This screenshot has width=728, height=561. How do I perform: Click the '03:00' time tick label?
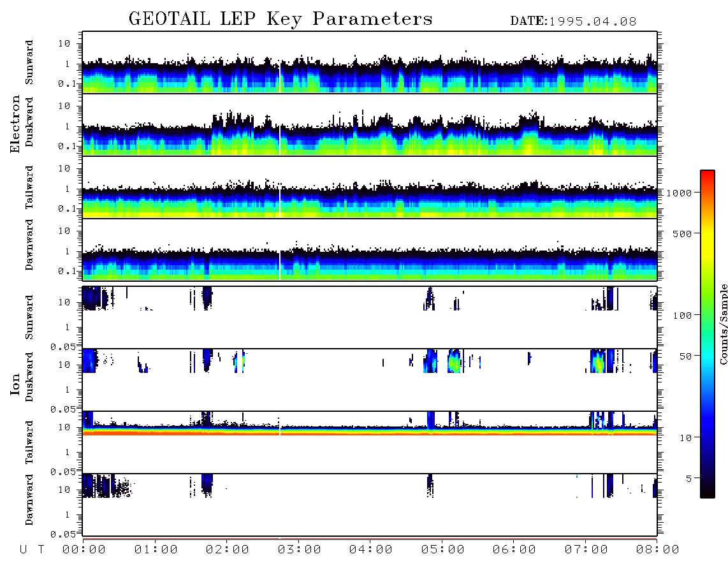(x=300, y=550)
